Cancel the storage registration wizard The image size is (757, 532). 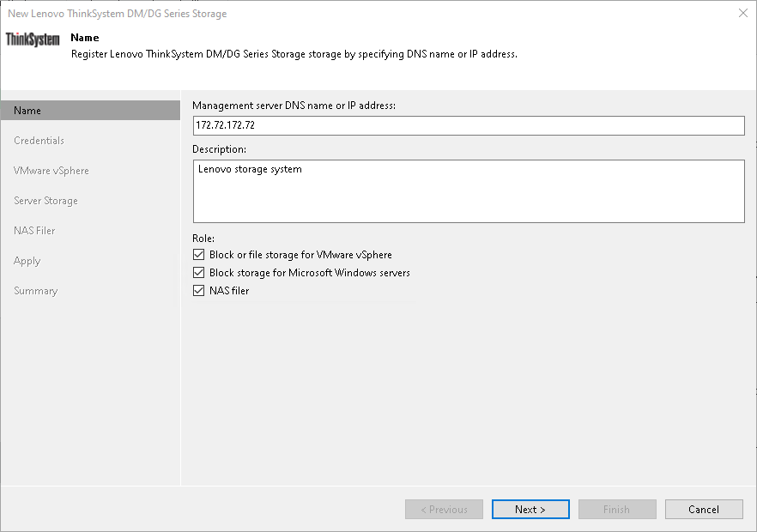704,510
